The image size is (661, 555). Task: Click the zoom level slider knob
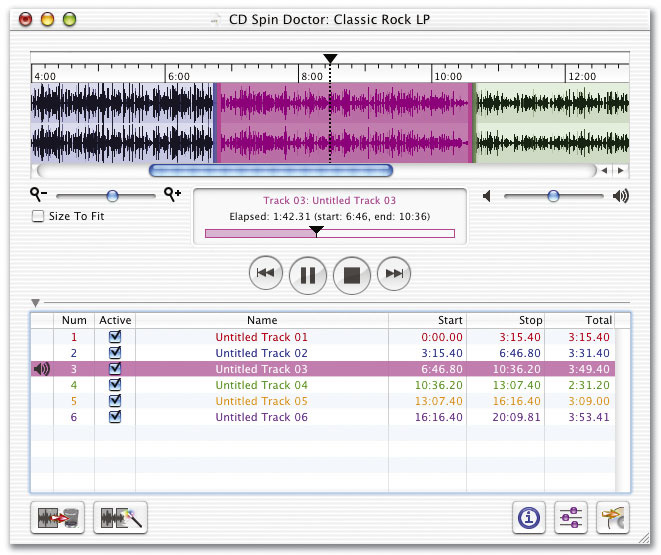[113, 196]
